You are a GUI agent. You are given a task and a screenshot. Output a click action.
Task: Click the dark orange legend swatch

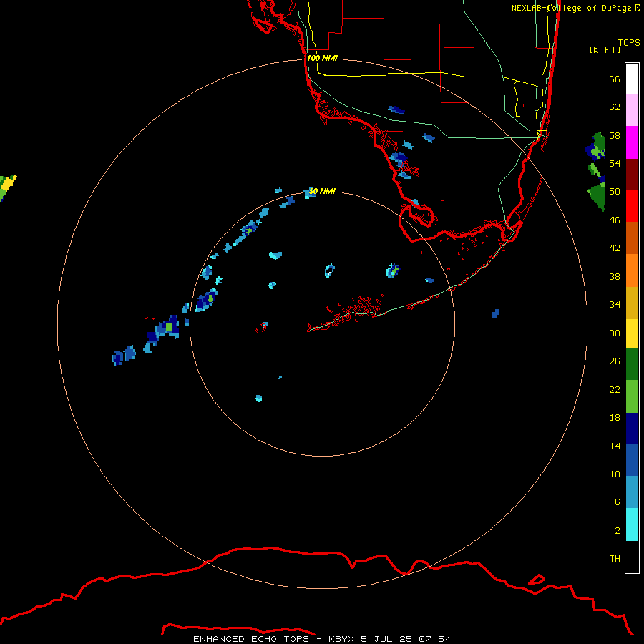pos(632,238)
